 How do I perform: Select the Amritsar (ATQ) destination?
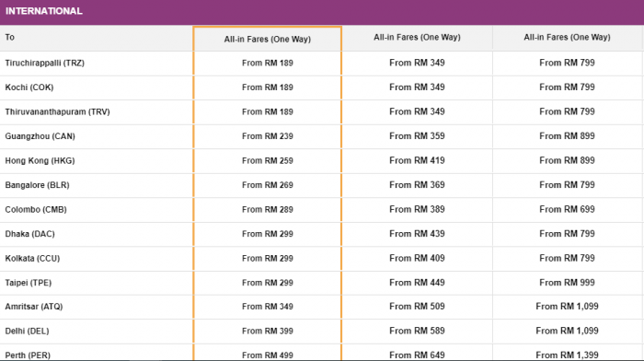click(34, 307)
